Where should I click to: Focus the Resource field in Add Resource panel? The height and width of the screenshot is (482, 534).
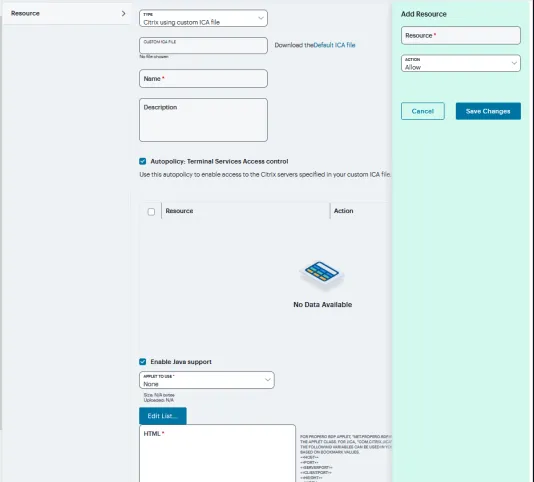(x=461, y=35)
